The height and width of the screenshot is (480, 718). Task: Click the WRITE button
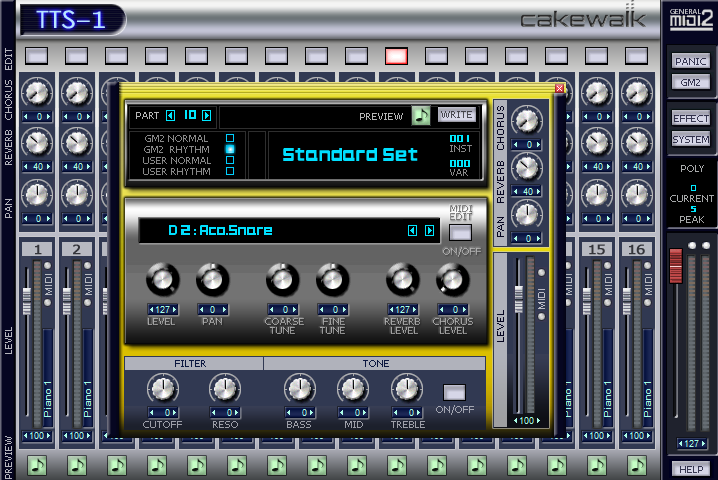(457, 115)
